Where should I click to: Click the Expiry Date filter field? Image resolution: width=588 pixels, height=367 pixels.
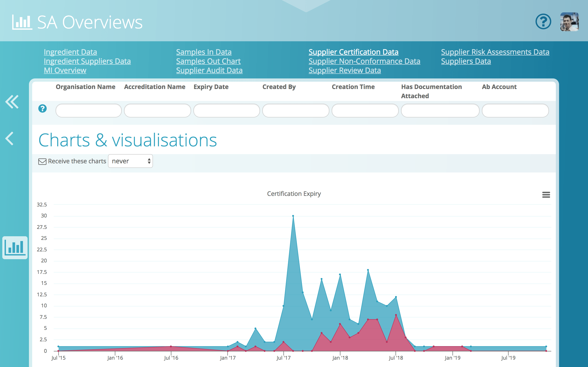[226, 110]
